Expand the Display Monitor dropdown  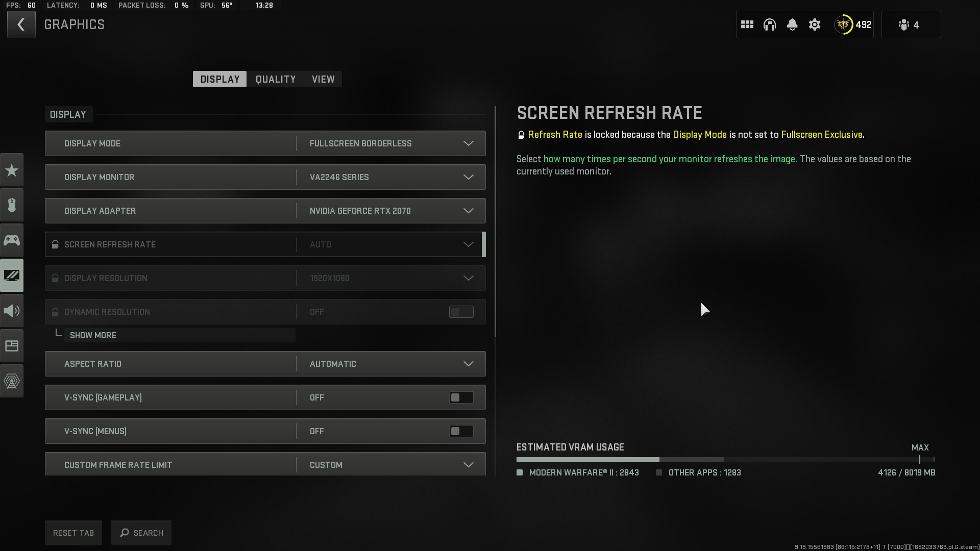point(390,177)
